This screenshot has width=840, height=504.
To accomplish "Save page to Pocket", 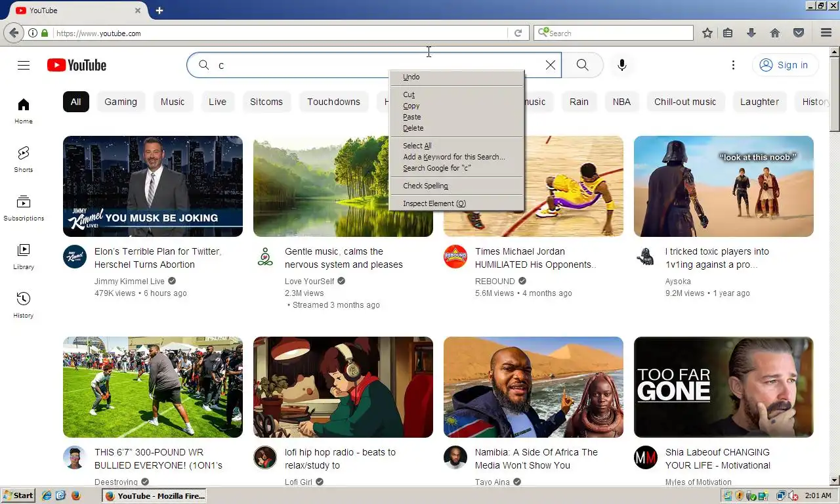I will [799, 33].
